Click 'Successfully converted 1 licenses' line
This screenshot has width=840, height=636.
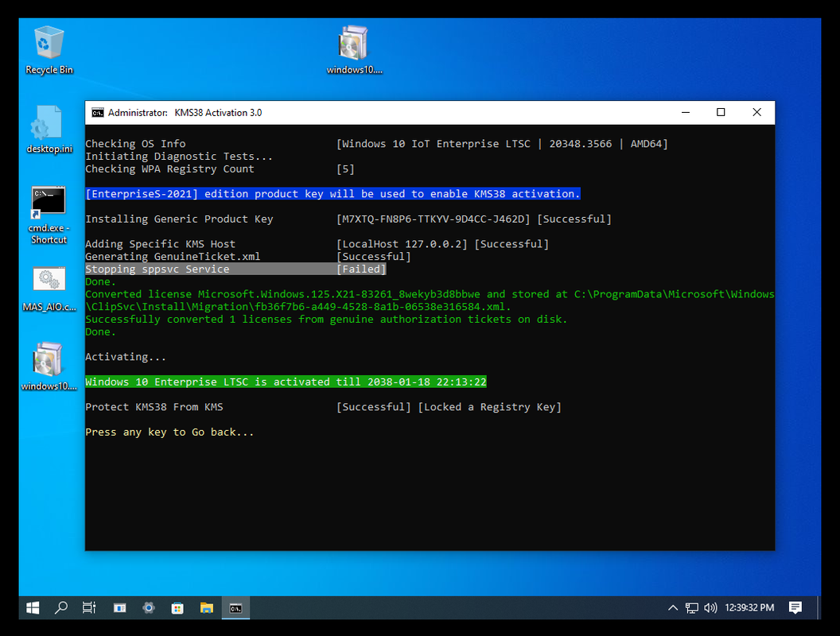[325, 319]
